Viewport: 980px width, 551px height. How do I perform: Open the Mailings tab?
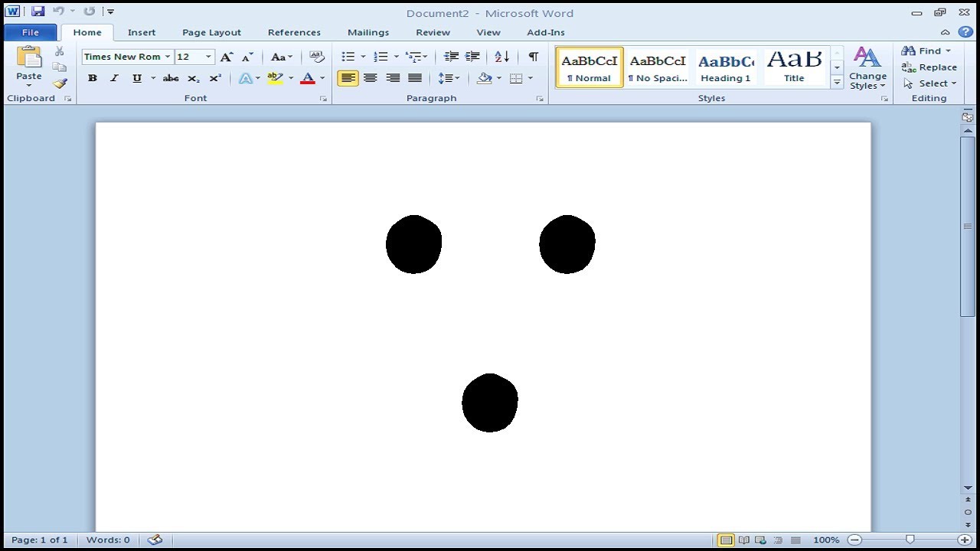(368, 32)
